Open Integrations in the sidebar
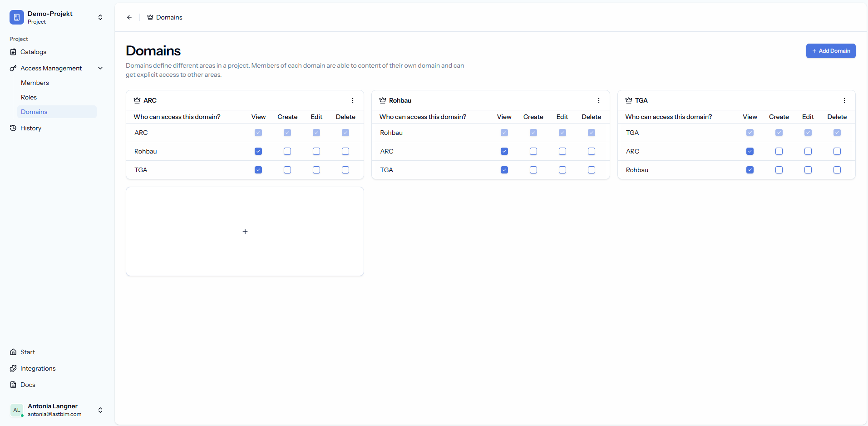 (x=57, y=368)
